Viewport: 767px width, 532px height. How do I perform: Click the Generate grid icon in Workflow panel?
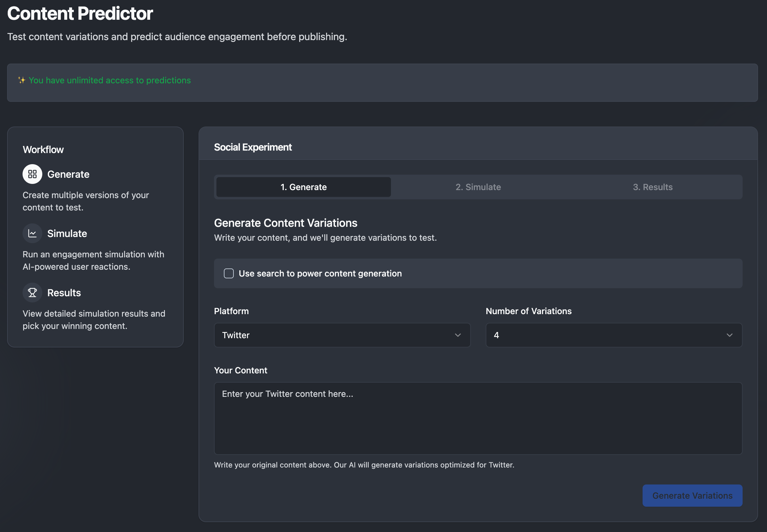click(32, 174)
